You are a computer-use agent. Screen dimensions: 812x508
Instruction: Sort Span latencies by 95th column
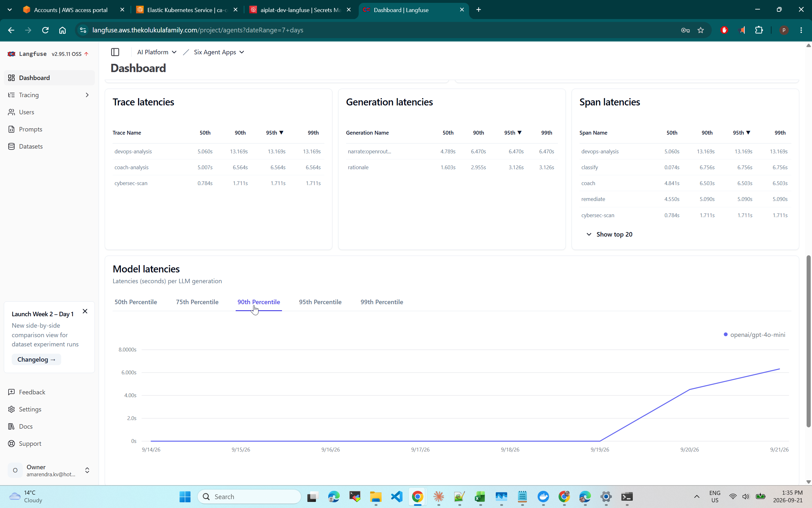click(742, 133)
